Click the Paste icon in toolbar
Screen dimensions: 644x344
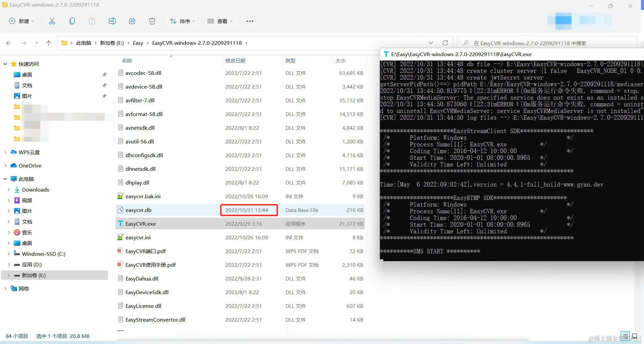pos(92,21)
